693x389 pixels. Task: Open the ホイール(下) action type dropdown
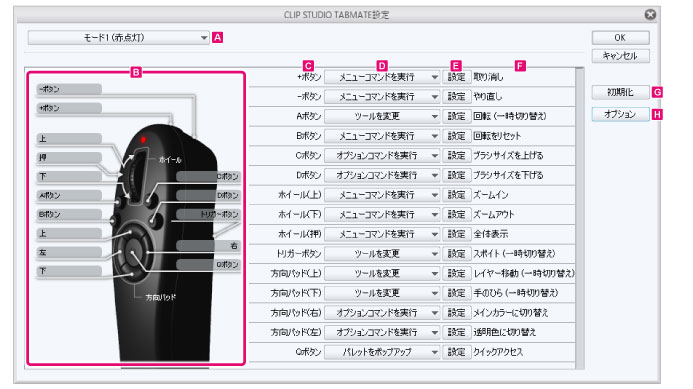[x=382, y=214]
